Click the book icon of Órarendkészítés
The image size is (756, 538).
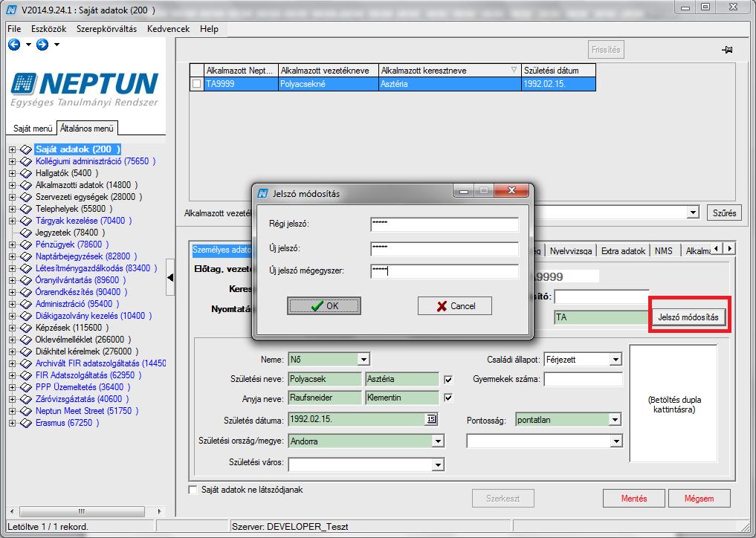[26, 292]
